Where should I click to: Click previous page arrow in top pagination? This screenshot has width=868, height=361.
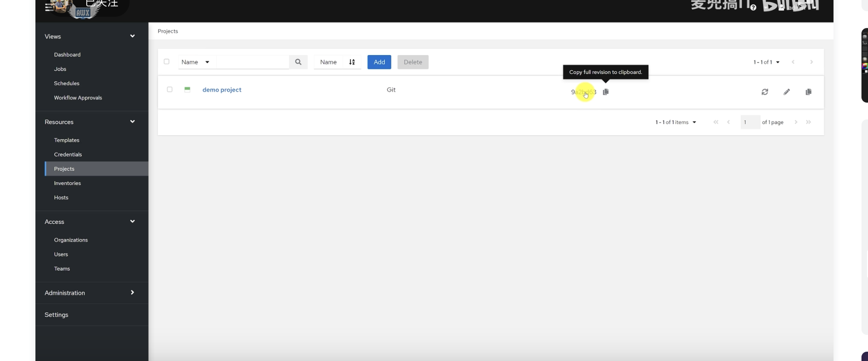point(793,62)
